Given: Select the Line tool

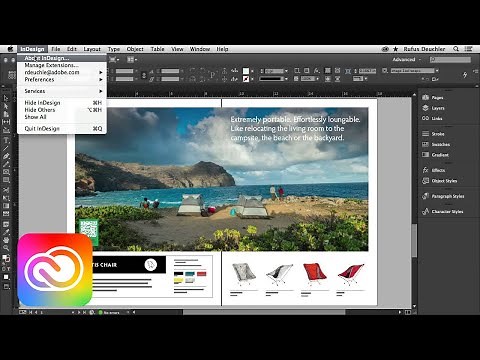Looking at the screenshot, I should pyautogui.click(x=6, y=148).
